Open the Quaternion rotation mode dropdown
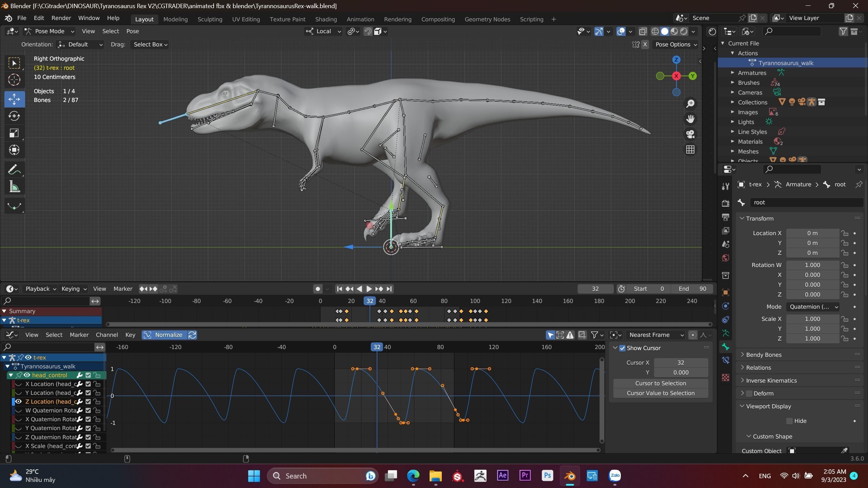 (812, 307)
